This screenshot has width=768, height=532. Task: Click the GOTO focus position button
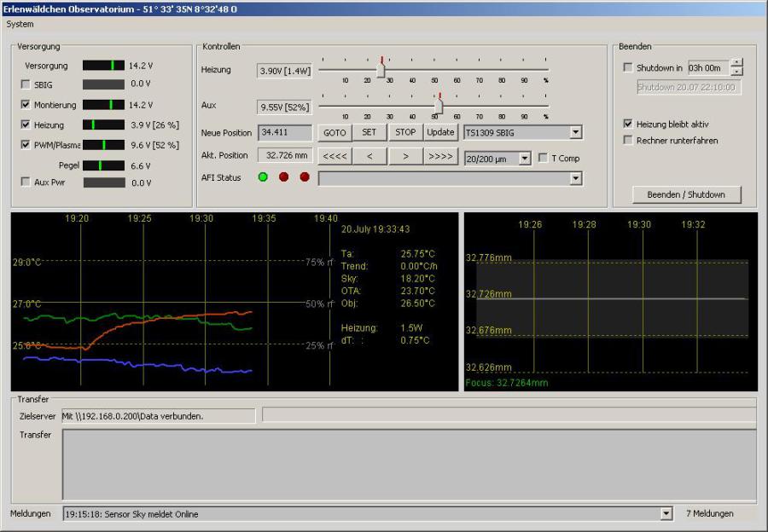click(x=335, y=132)
